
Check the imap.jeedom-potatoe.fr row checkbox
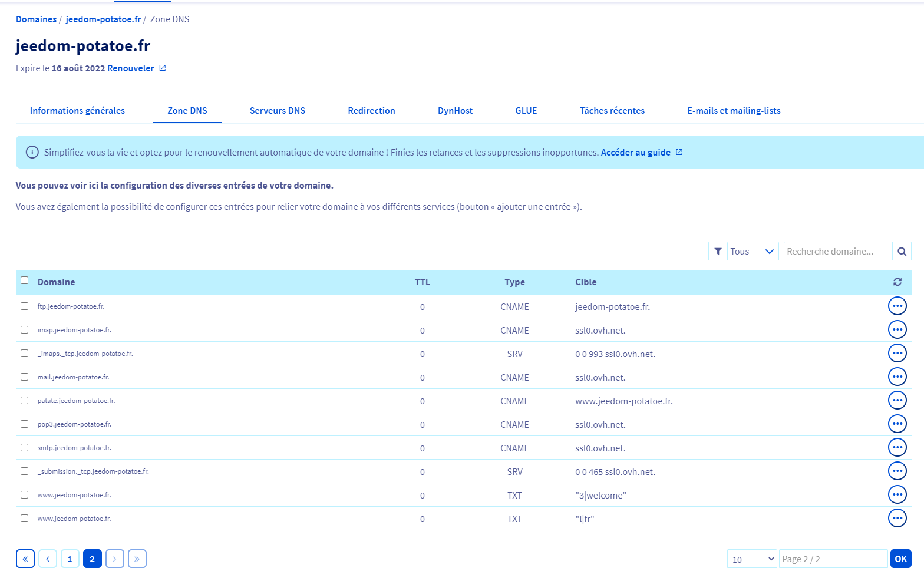pyautogui.click(x=24, y=330)
